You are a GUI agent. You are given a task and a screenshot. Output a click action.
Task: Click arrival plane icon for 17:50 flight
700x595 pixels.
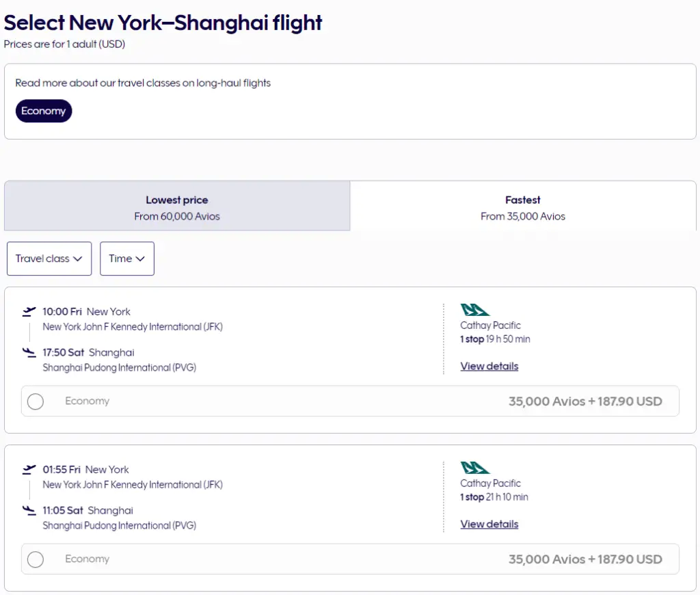(x=29, y=353)
